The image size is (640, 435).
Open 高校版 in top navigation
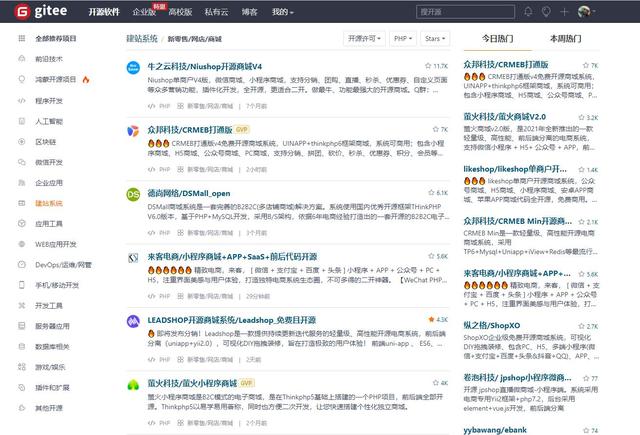coord(180,12)
